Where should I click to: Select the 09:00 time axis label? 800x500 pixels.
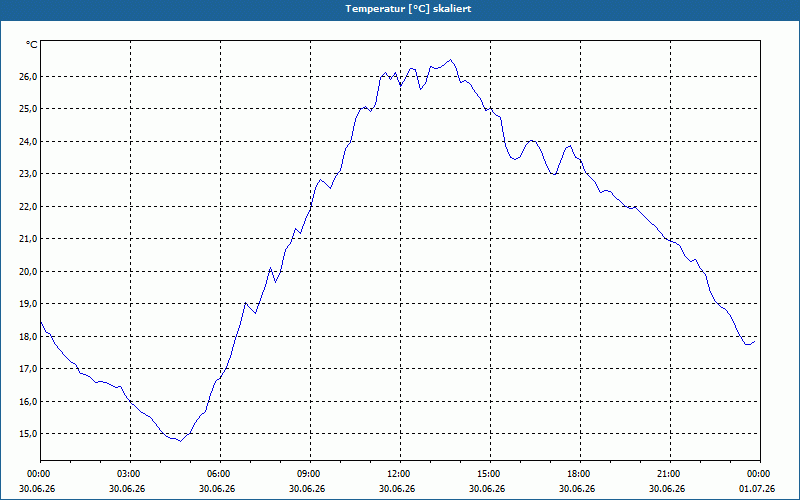pyautogui.click(x=310, y=474)
